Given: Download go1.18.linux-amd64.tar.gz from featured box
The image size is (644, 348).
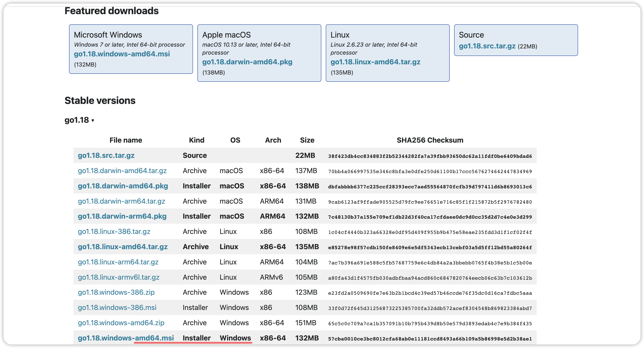Looking at the screenshot, I should pos(375,62).
